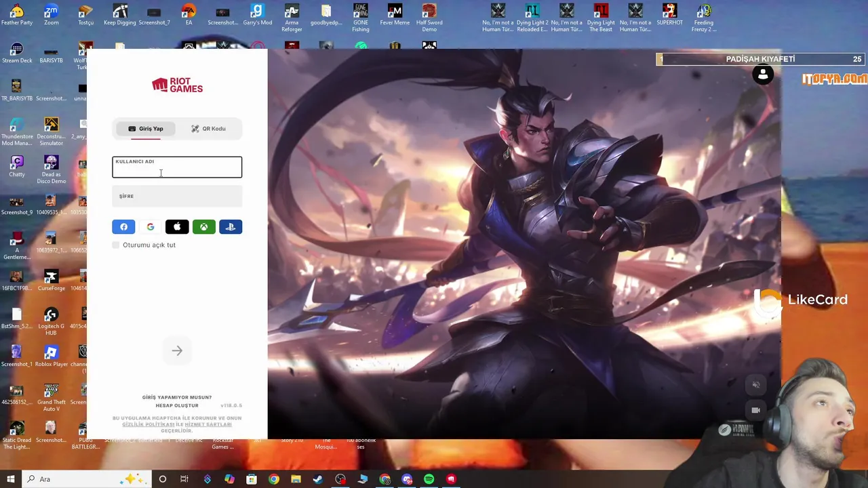Image resolution: width=868 pixels, height=488 pixels.
Task: Open the Roblox Player desktop shortcut
Action: pyautogui.click(x=51, y=357)
